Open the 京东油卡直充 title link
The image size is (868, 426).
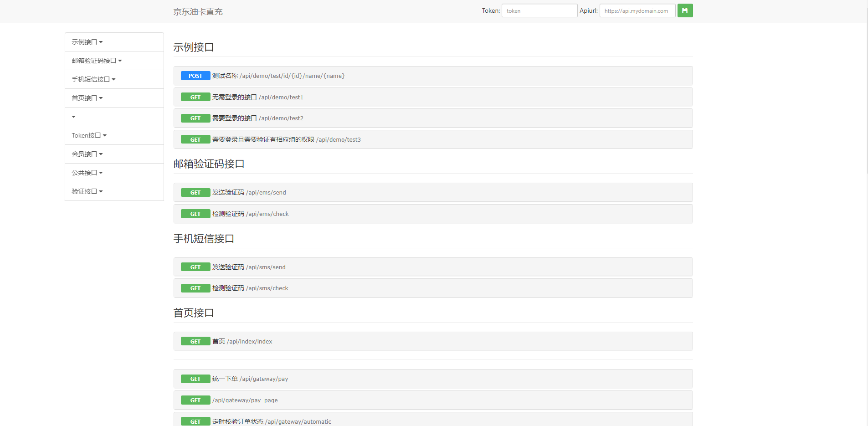click(198, 12)
